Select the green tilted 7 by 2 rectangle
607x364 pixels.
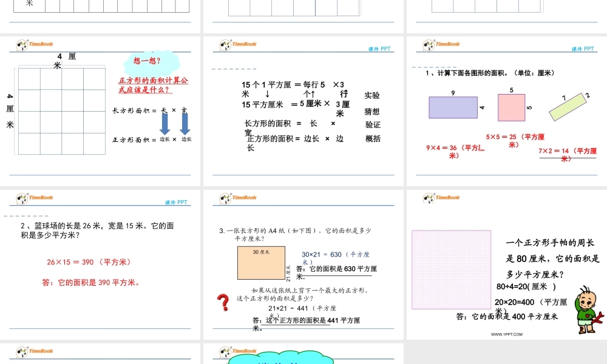pos(568,107)
